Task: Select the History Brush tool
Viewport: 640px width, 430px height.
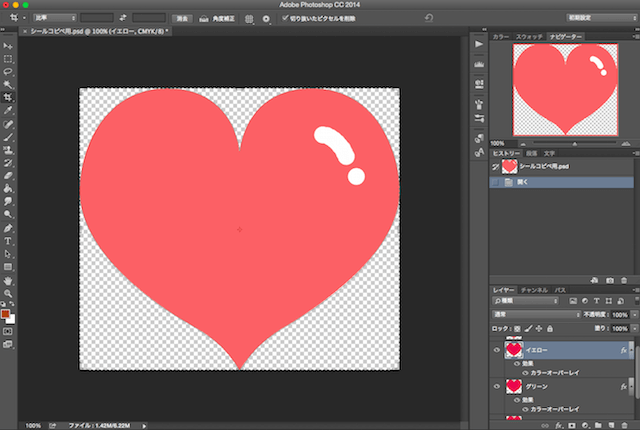Action: 8,163
